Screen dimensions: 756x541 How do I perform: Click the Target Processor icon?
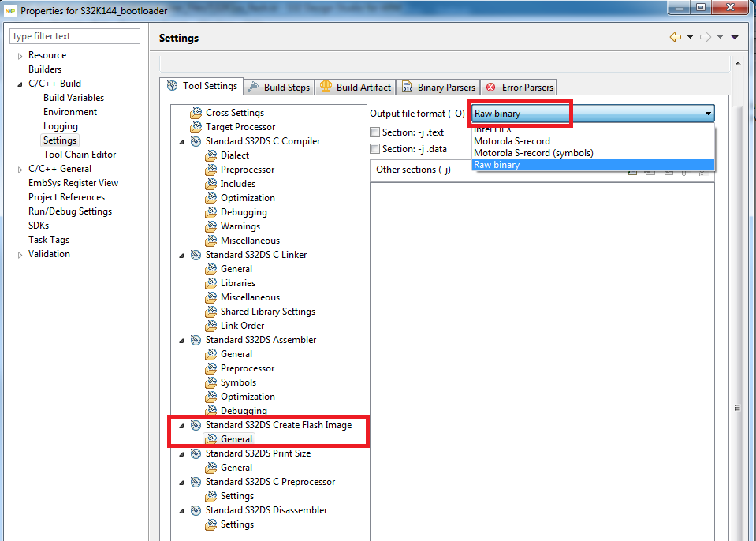click(196, 127)
